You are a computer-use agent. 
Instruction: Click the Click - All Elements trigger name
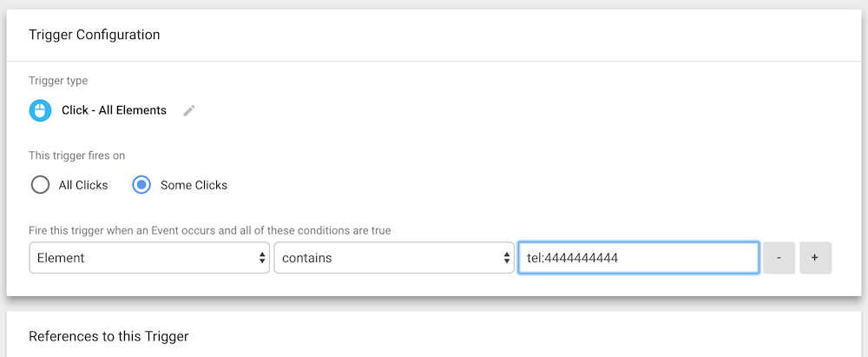tap(114, 110)
